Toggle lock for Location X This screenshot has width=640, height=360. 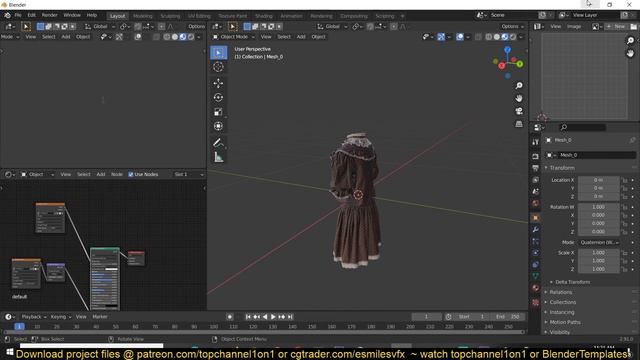pyautogui.click(x=624, y=180)
